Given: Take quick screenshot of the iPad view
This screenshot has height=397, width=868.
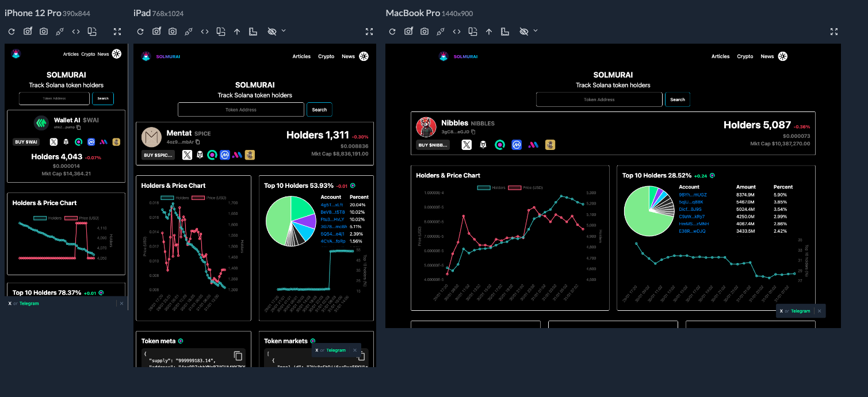Looking at the screenshot, I should tap(173, 32).
